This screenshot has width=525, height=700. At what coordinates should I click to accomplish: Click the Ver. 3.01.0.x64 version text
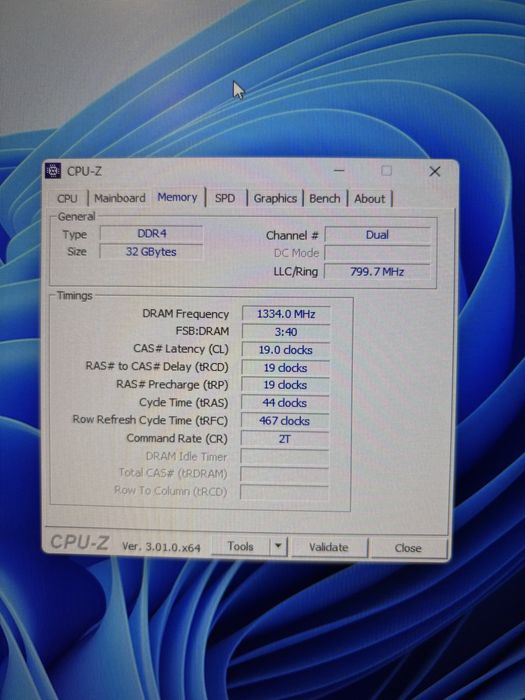point(161,547)
